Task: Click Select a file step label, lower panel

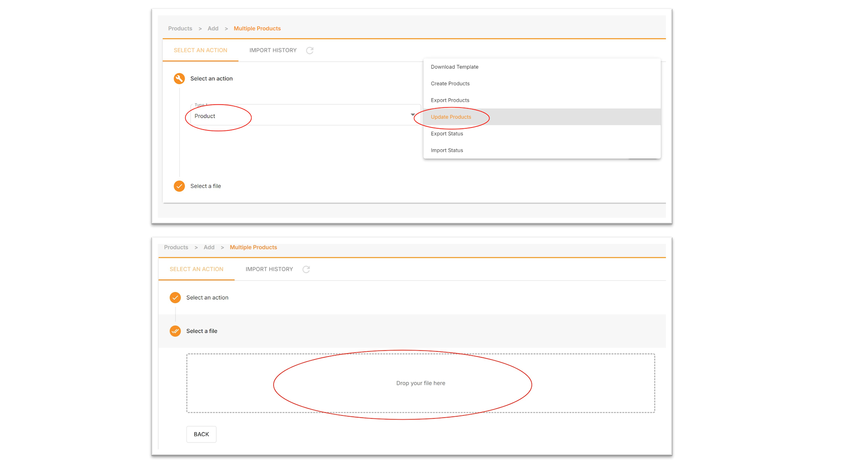Action: coord(202,331)
